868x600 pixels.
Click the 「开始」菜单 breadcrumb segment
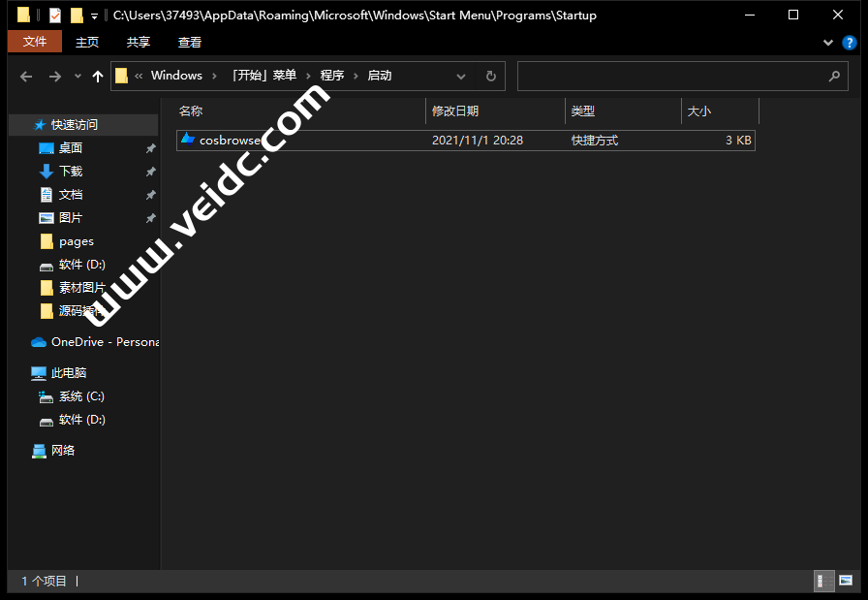pos(264,76)
